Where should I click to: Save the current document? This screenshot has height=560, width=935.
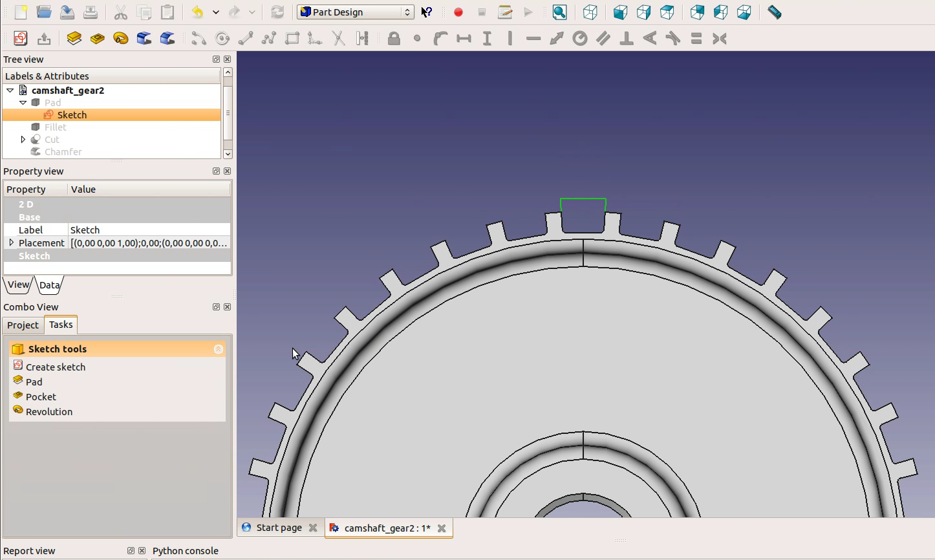tap(67, 12)
